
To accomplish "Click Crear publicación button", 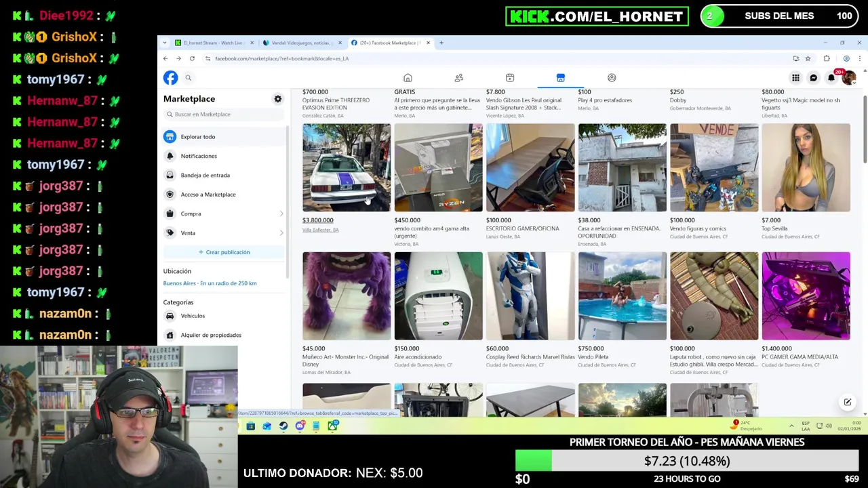I will coord(224,252).
